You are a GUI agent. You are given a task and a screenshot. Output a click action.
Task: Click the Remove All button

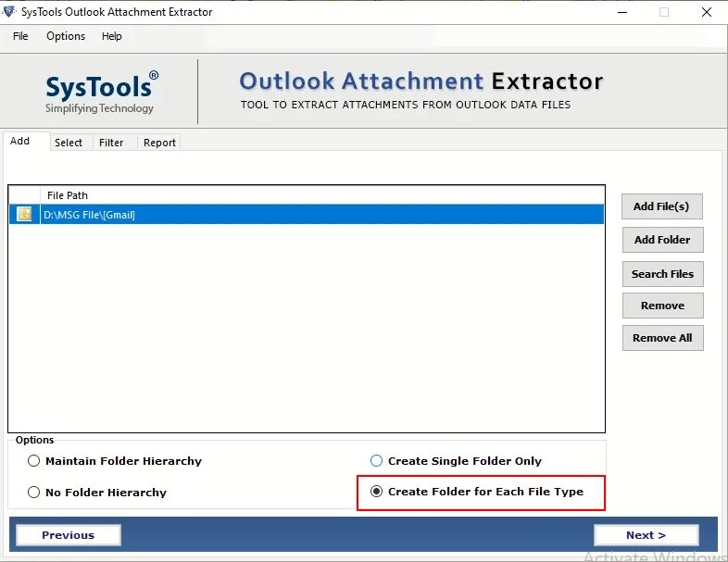(662, 338)
